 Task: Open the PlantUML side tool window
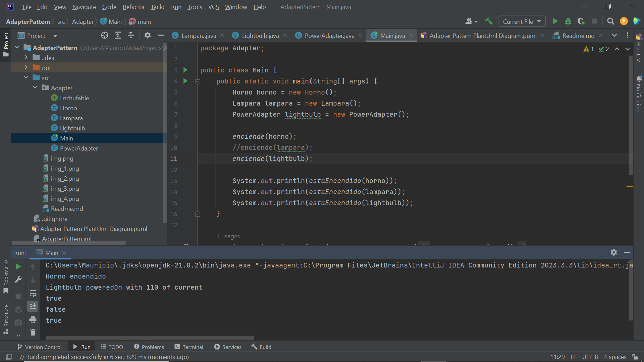pos(639,49)
